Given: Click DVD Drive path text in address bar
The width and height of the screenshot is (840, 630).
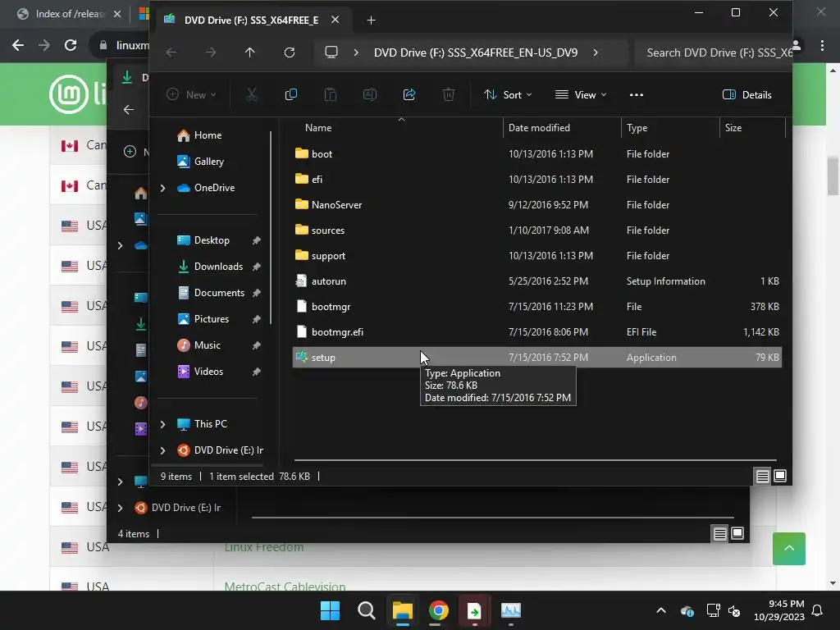Looking at the screenshot, I should pos(476,52).
